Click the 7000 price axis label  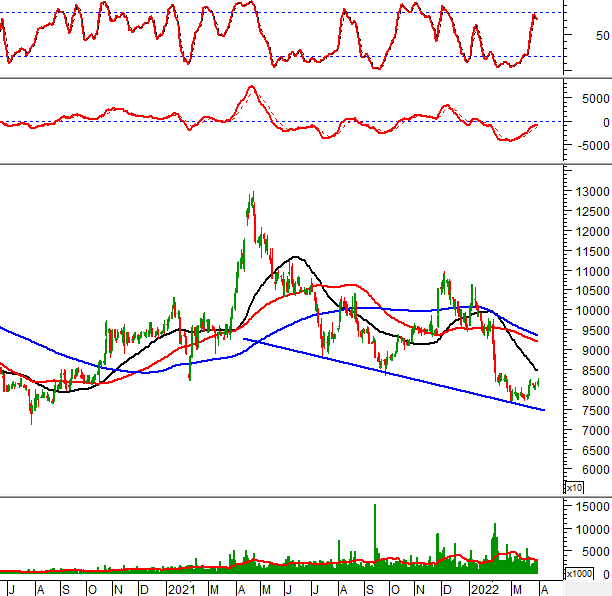(x=596, y=431)
